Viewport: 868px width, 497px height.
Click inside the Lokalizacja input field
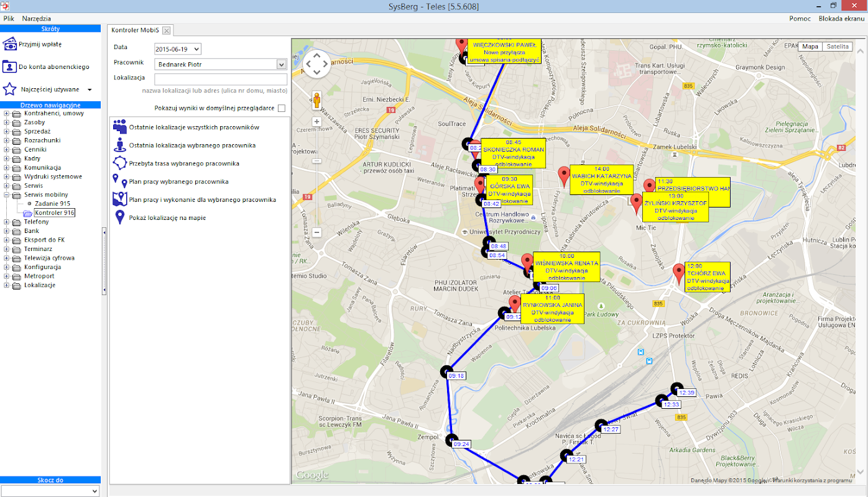221,79
